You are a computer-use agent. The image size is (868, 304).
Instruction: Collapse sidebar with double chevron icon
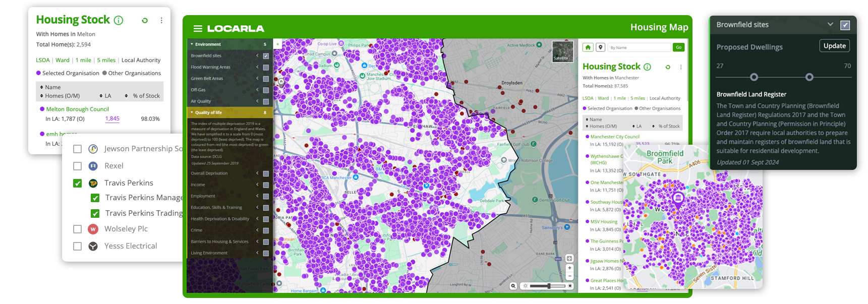[x=277, y=44]
